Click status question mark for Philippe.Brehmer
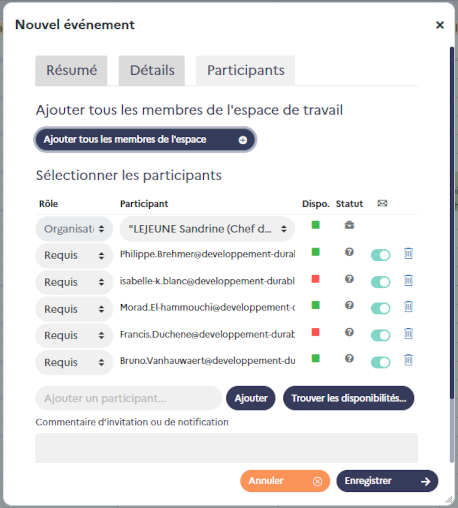The width and height of the screenshot is (458, 508). pyautogui.click(x=349, y=252)
